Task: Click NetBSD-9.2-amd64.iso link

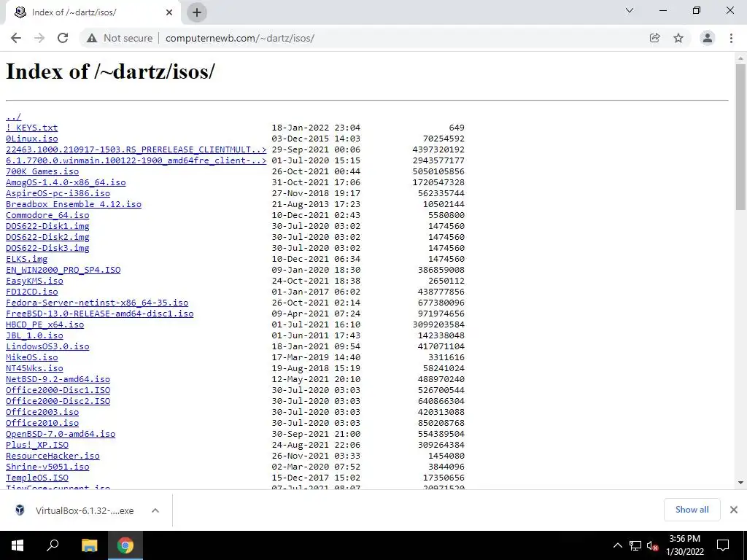Action: coord(58,379)
